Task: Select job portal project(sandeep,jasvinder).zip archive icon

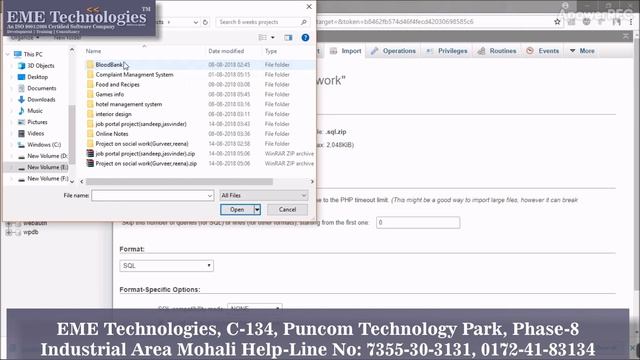Action: click(x=90, y=153)
